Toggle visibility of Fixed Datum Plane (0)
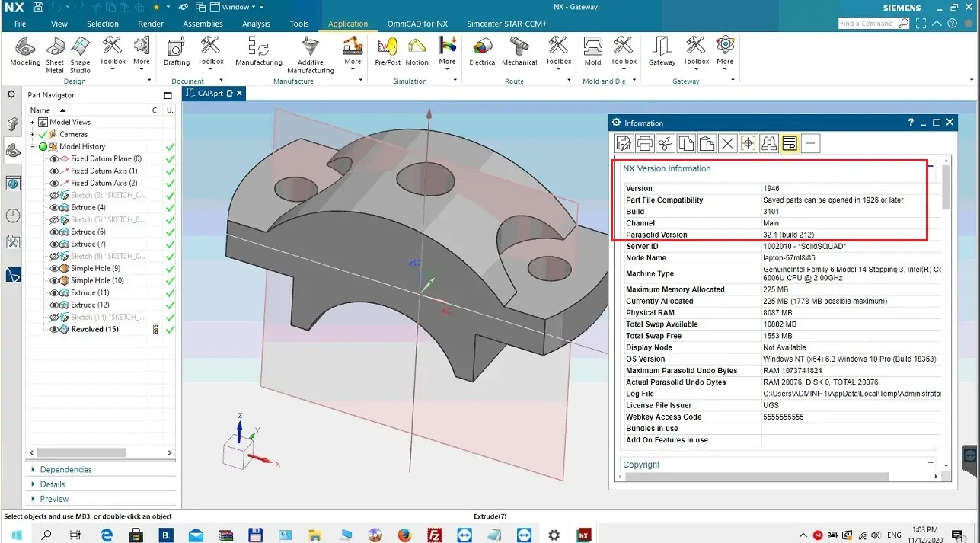 [x=54, y=159]
